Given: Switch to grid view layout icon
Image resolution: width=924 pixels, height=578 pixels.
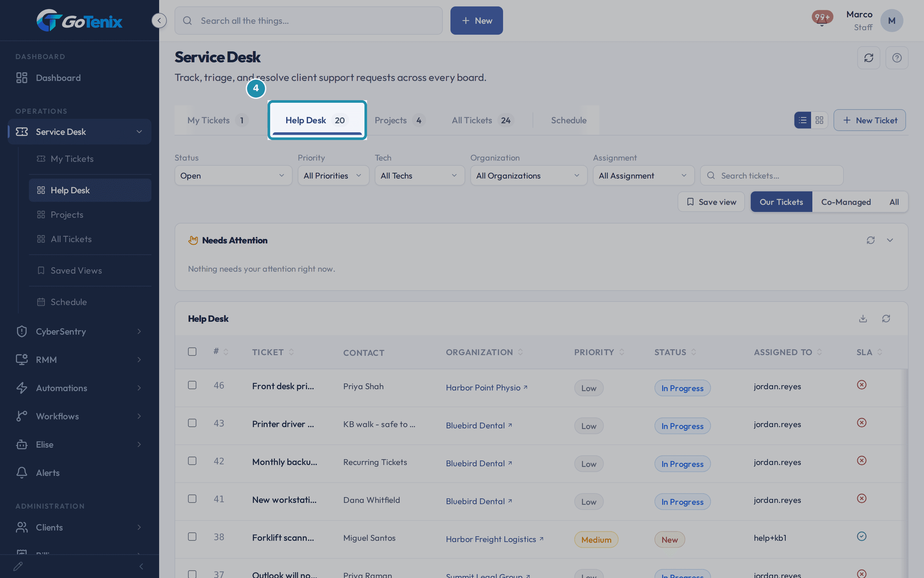Looking at the screenshot, I should coord(819,120).
